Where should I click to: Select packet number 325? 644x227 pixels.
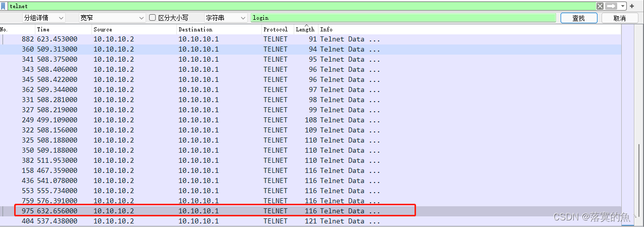(310, 140)
